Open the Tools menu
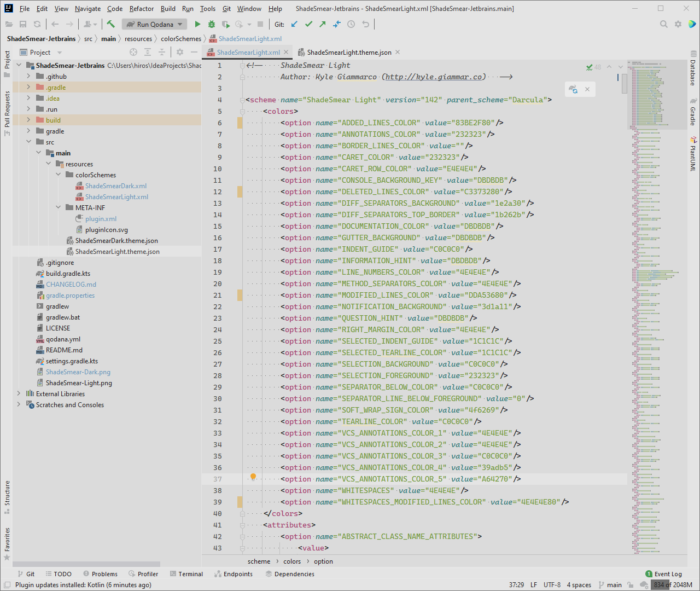Image resolution: width=700 pixels, height=591 pixels. click(207, 8)
